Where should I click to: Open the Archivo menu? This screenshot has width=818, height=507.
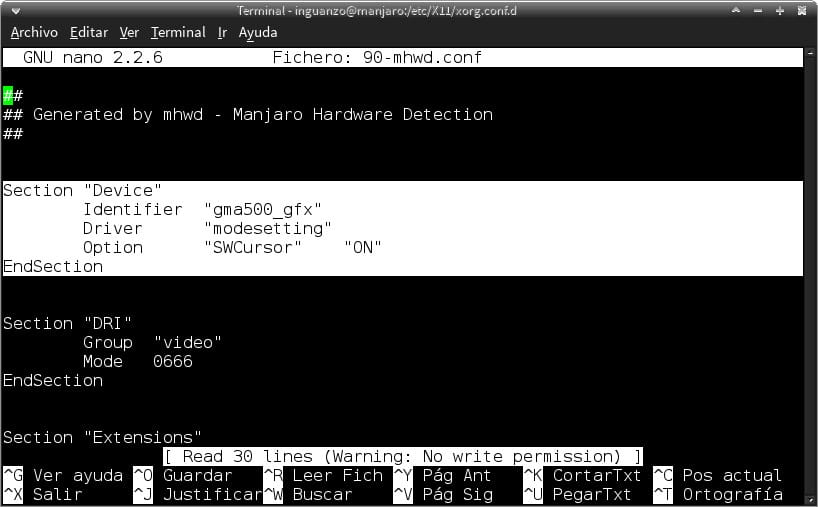click(x=34, y=32)
